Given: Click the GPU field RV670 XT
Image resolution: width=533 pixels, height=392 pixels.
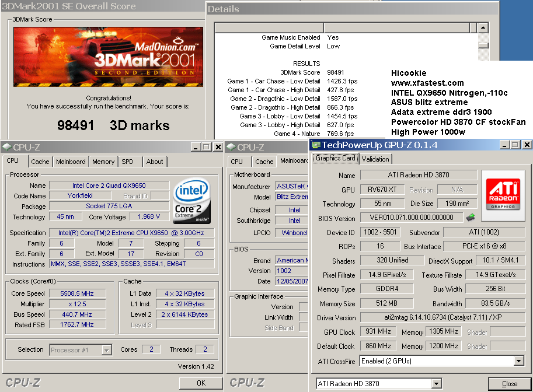Looking at the screenshot, I should pyautogui.click(x=382, y=190).
